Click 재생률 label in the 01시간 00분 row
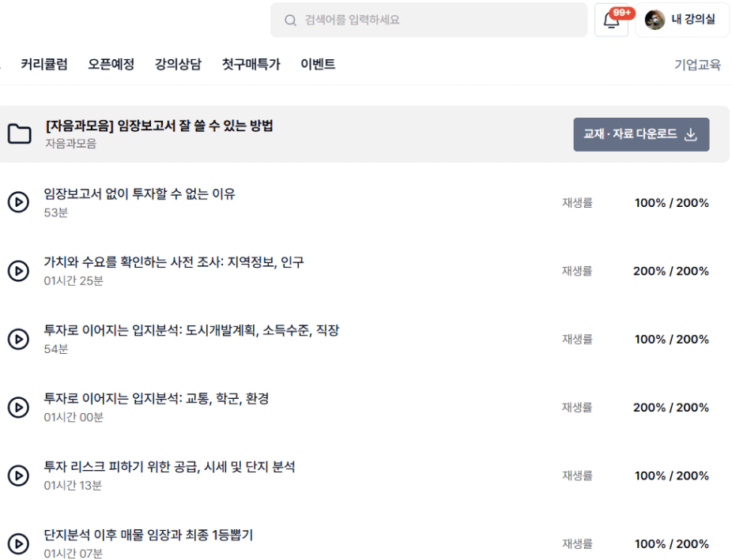The height and width of the screenshot is (560, 732). pyautogui.click(x=577, y=408)
